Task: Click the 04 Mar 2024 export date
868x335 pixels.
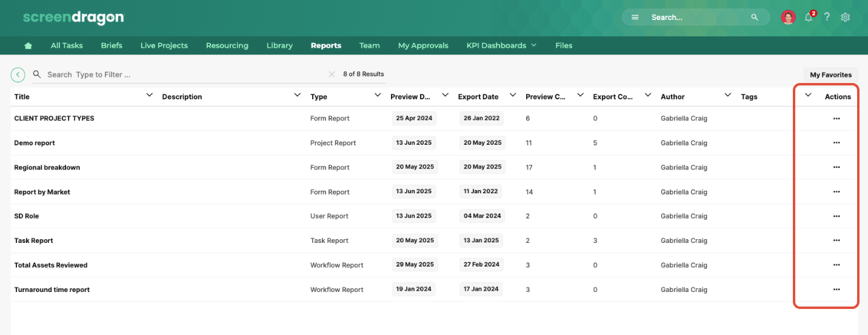Action: pyautogui.click(x=482, y=216)
